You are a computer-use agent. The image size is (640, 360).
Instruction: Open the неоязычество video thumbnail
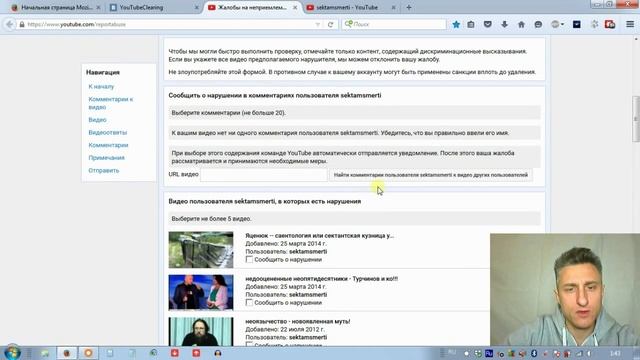tap(201, 332)
